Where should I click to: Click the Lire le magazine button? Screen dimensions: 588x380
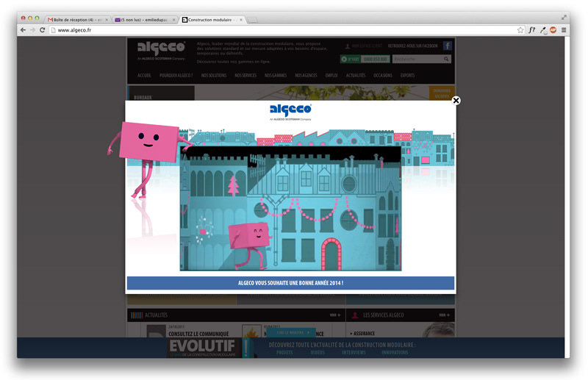click(293, 332)
